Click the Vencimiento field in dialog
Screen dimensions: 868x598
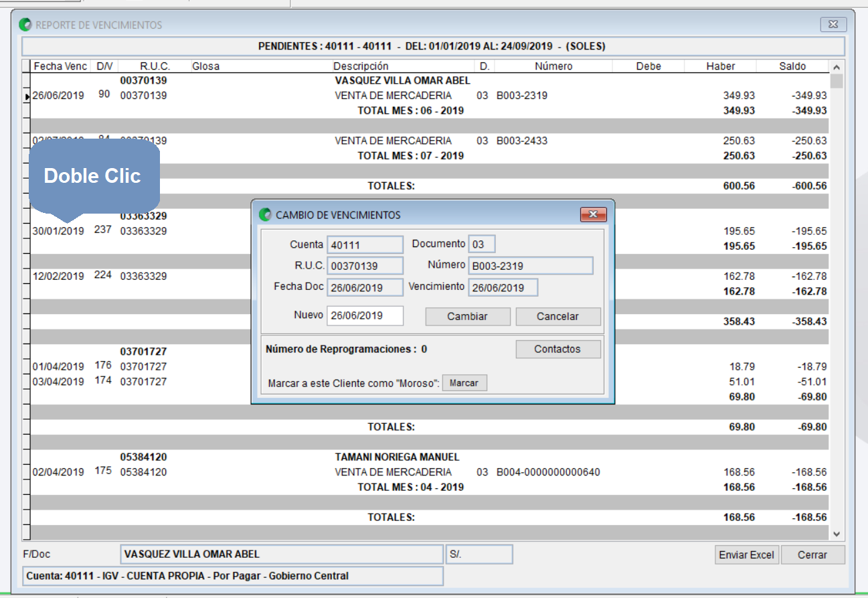coord(503,287)
